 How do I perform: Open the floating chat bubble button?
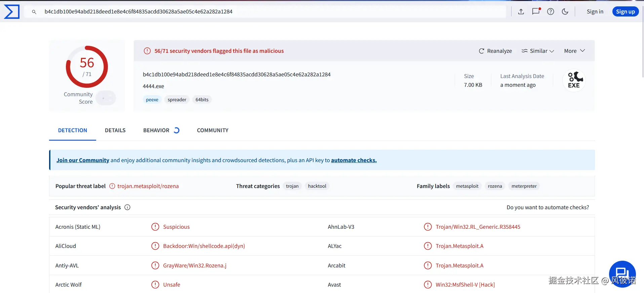click(622, 274)
